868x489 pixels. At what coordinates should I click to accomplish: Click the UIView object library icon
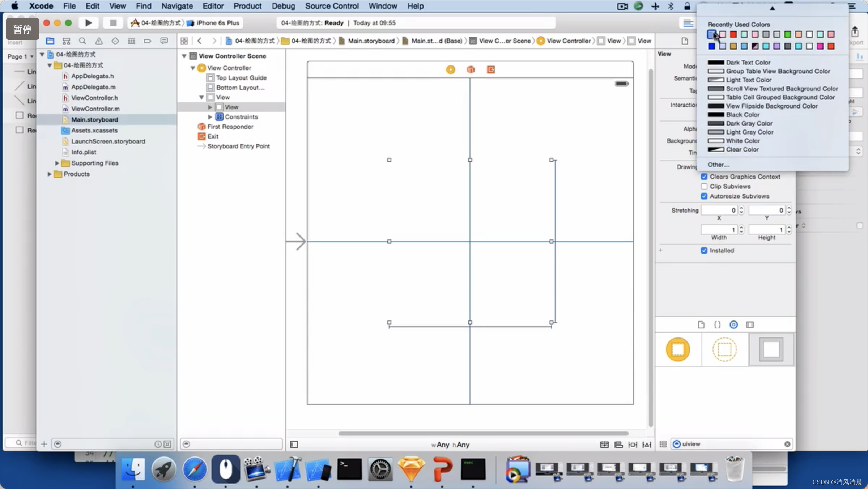[772, 349]
